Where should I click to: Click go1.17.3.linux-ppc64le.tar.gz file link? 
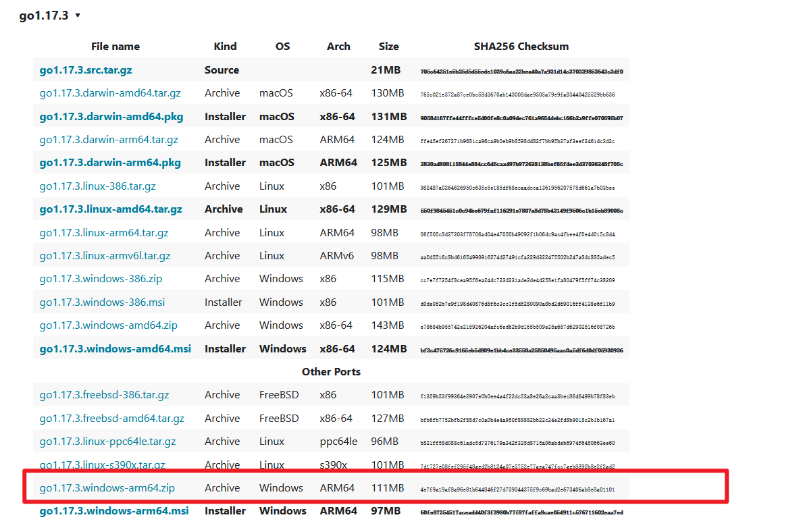pyautogui.click(x=107, y=442)
